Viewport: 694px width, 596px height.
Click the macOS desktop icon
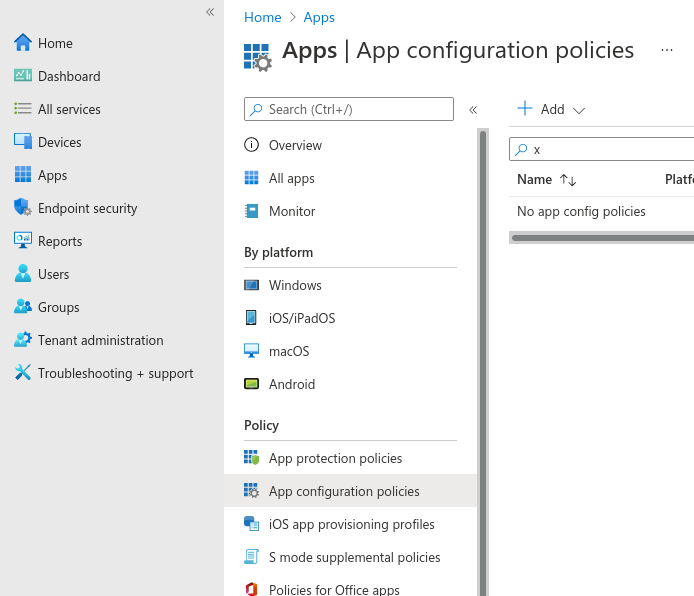point(251,350)
